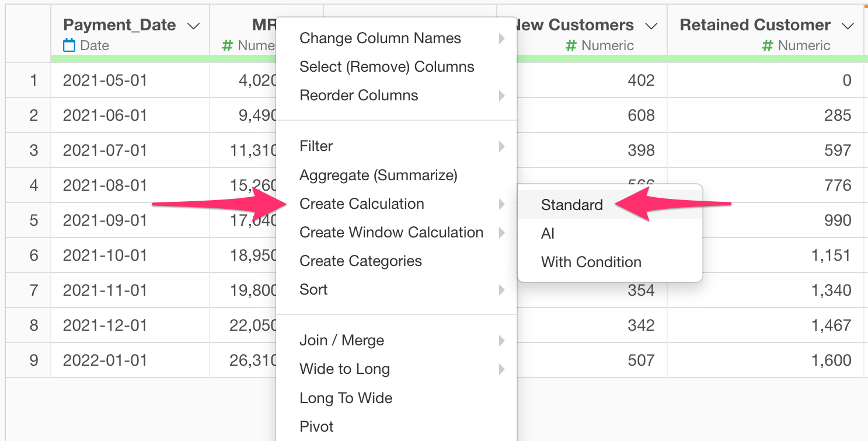Select Aggregate (Summarize) from the menu
The image size is (868, 441).
click(378, 175)
